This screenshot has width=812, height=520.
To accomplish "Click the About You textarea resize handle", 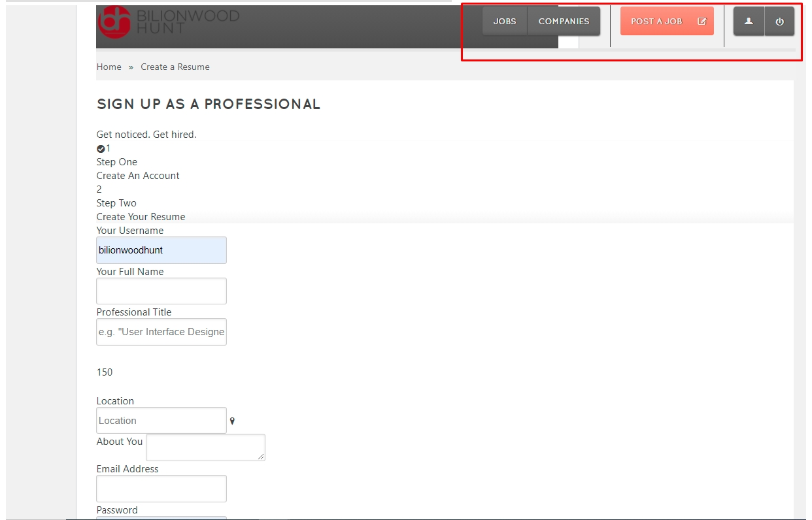I will click(x=262, y=457).
